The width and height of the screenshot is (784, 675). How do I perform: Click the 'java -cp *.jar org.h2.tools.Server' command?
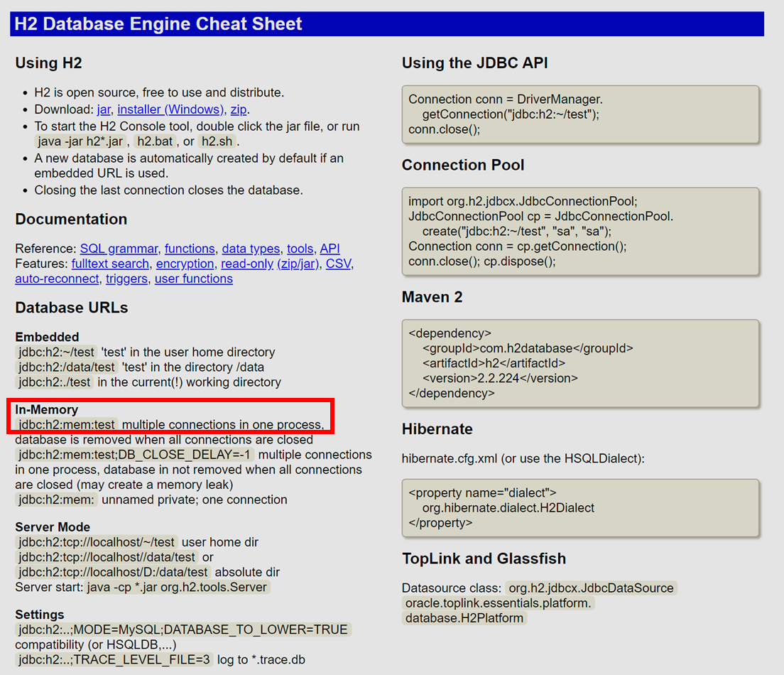point(177,588)
